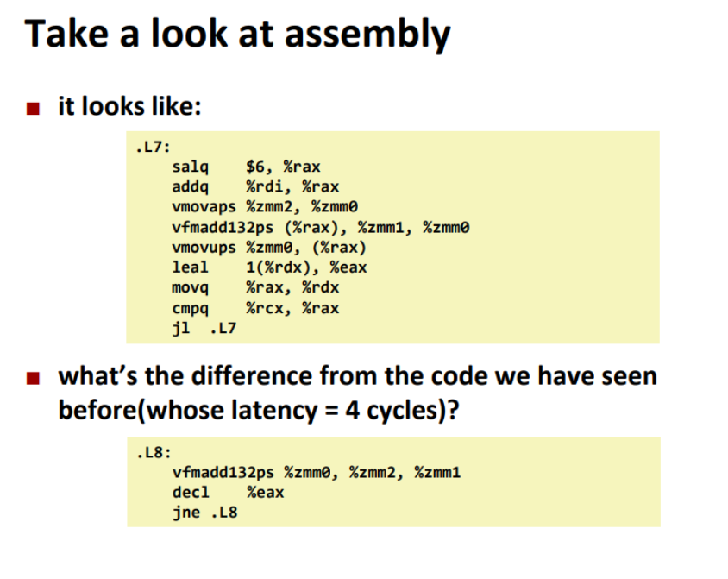This screenshot has width=728, height=579.
Task: Click the question text 'whose latency = 4 cycles'
Action: [293, 411]
